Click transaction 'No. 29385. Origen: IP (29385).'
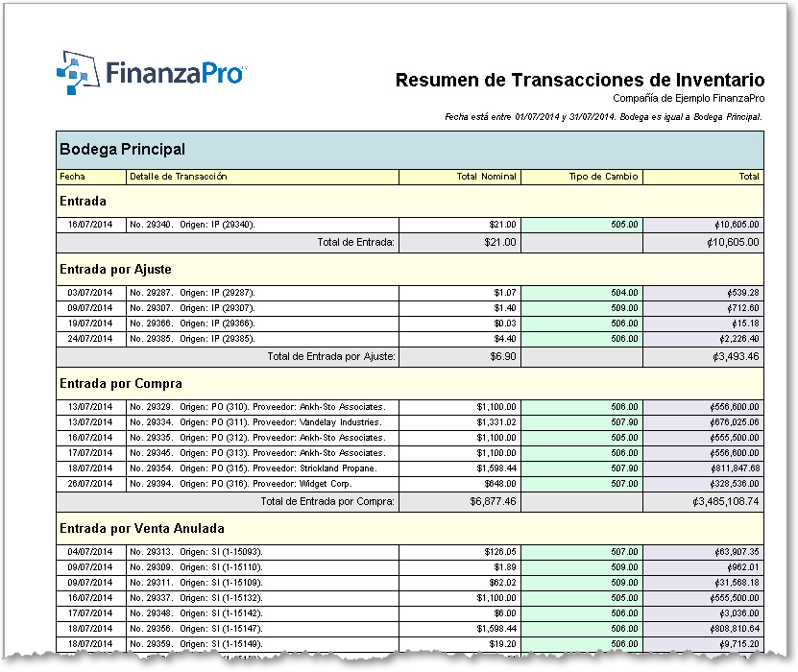This screenshot has height=672, width=798. (x=192, y=339)
